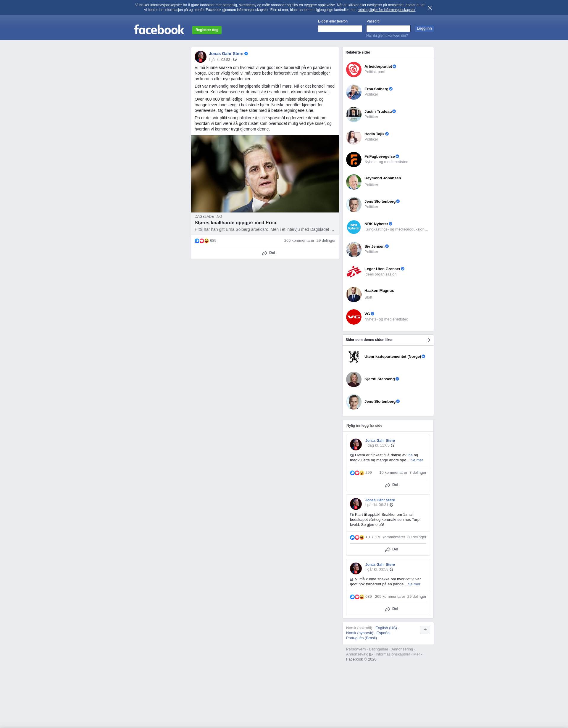Screen dimensions: 568x728
Task: Switch language to English (US)
Action: coord(386,628)
